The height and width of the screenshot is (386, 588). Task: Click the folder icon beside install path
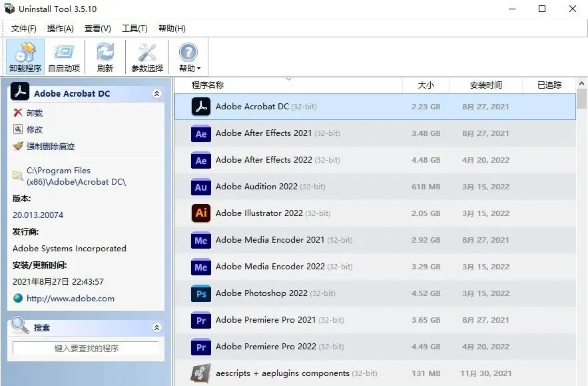pos(17,175)
